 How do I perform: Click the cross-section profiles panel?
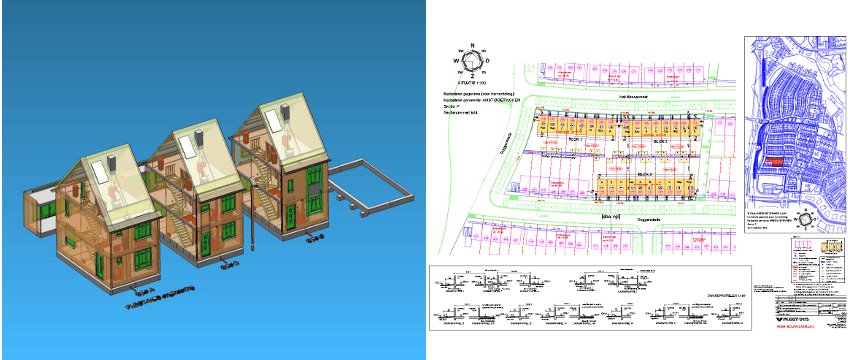tap(591, 297)
